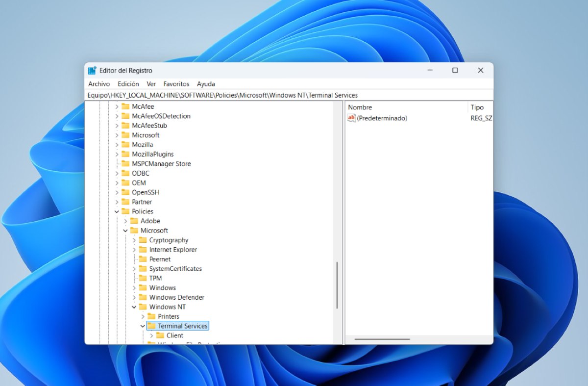The height and width of the screenshot is (386, 588).
Task: Select the Cryptography folder icon
Action: click(143, 240)
